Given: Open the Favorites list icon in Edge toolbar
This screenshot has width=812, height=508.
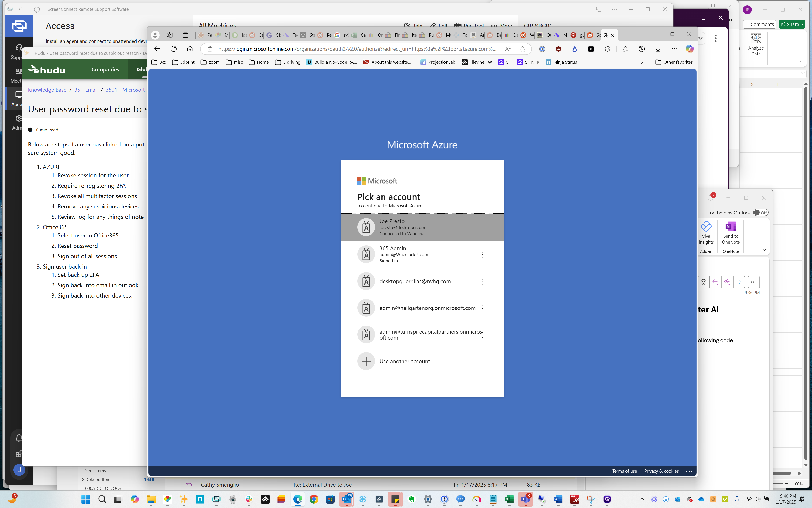Looking at the screenshot, I should click(x=625, y=49).
